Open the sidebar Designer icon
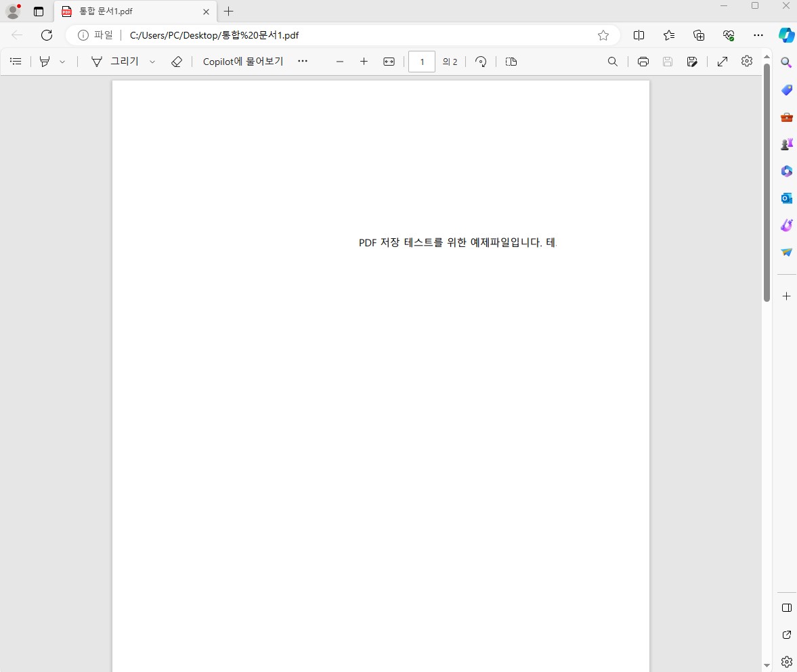This screenshot has height=672, width=797. [786, 225]
